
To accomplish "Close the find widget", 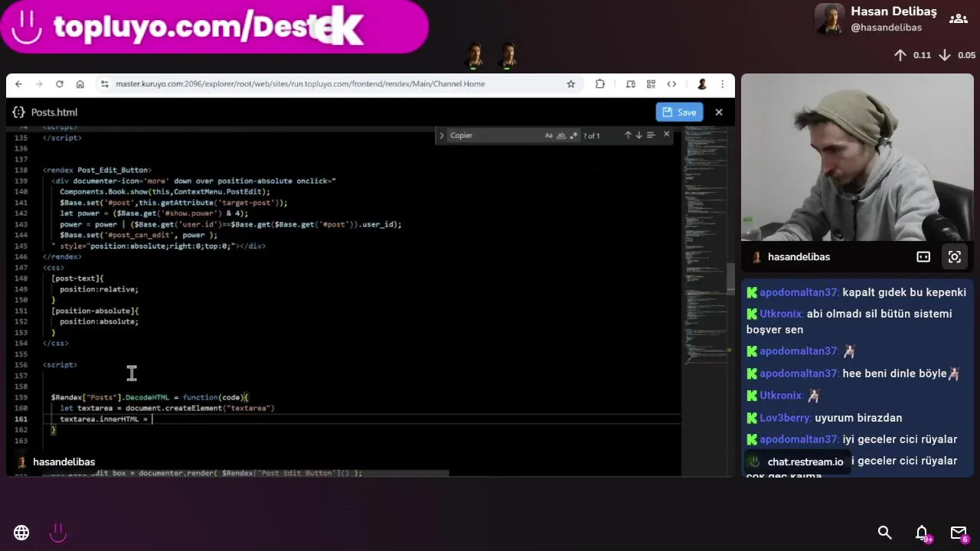I will pos(666,135).
